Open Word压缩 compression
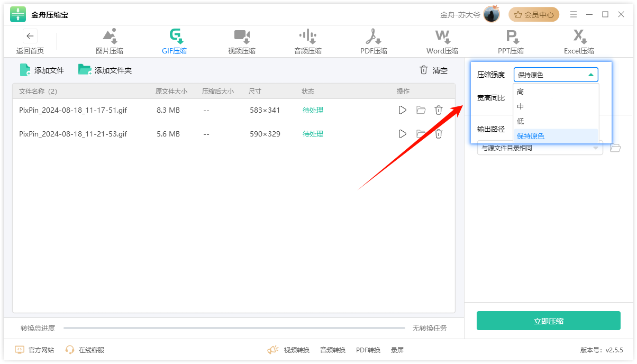 tap(442, 41)
